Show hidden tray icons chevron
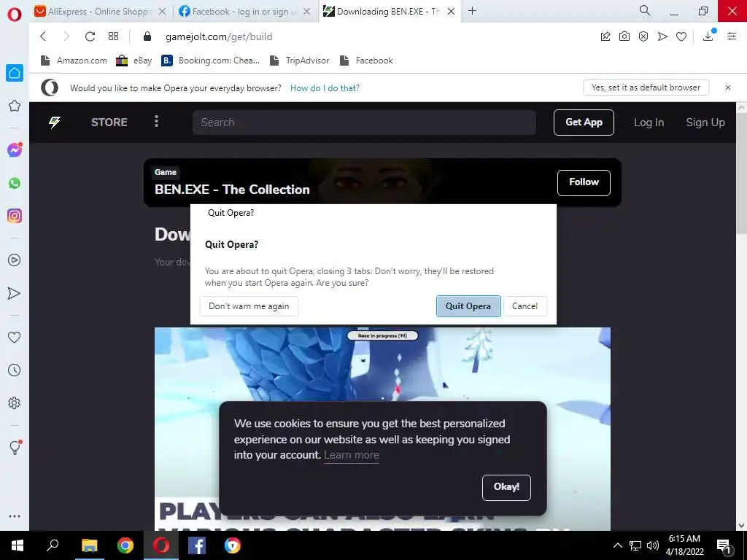747x560 pixels. click(x=617, y=545)
